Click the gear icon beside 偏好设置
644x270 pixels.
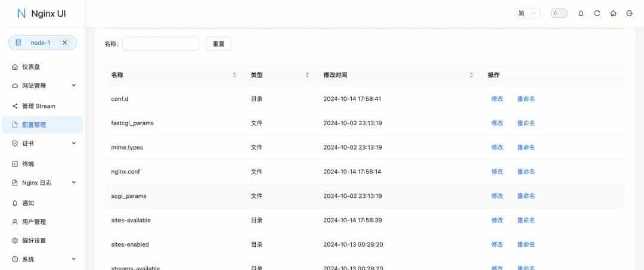coord(15,240)
